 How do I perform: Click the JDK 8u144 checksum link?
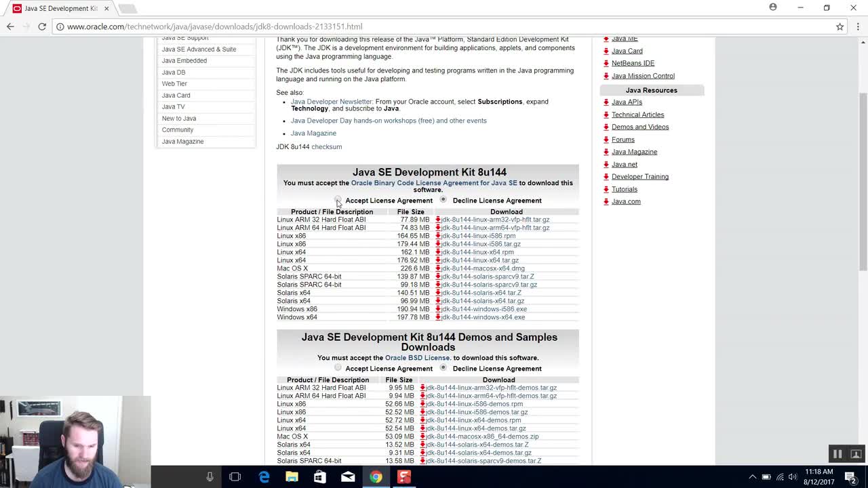[x=327, y=147]
